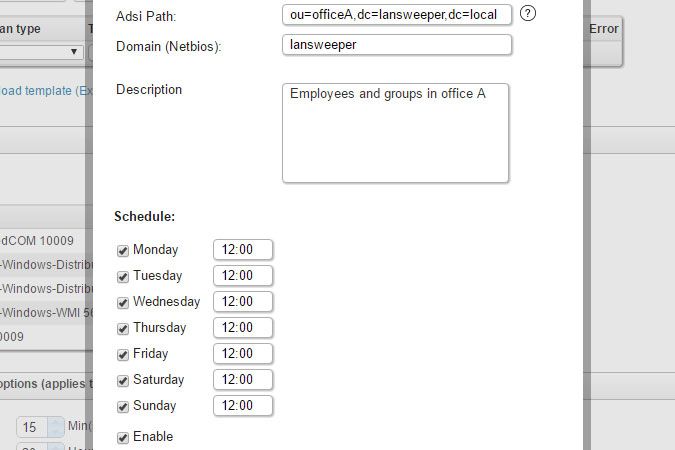Toggle the Saturday schedule checkbox
This screenshot has width=675, height=450.
123,380
